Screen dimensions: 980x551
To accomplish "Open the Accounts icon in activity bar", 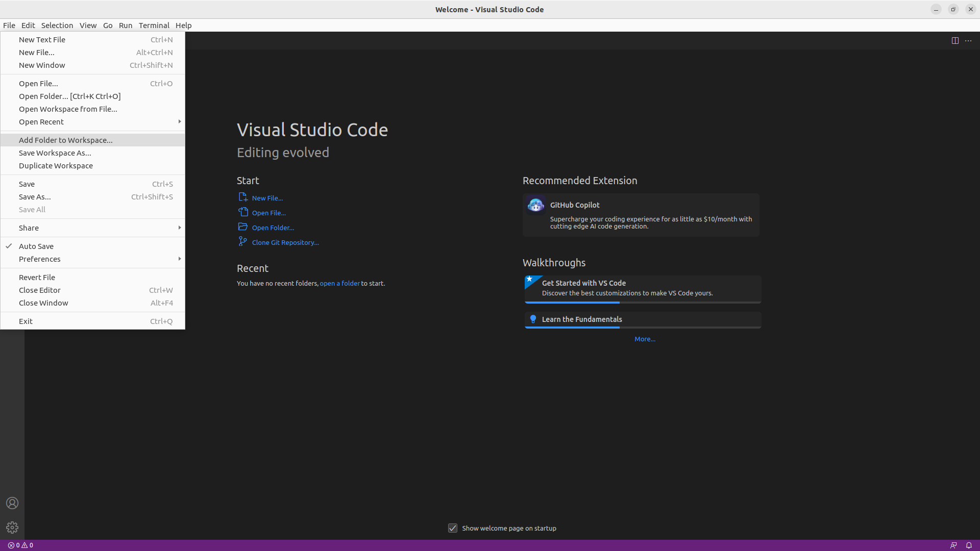I will (x=12, y=503).
